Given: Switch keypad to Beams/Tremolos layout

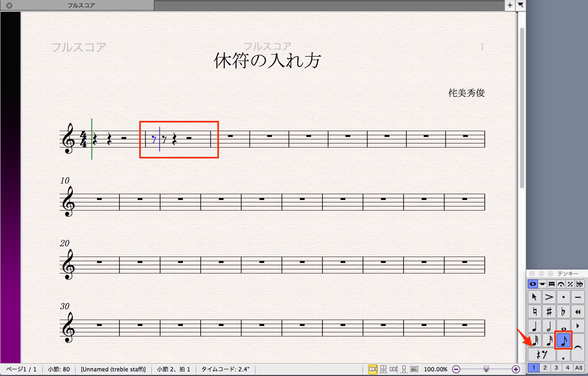Looking at the screenshot, I should [x=551, y=284].
